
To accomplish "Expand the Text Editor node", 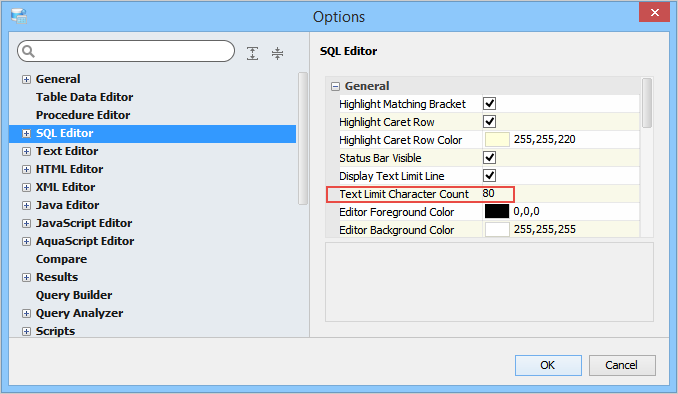I will pyautogui.click(x=26, y=151).
